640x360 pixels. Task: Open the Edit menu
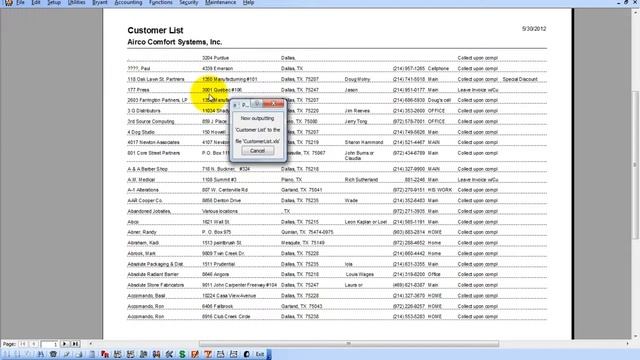click(x=36, y=2)
